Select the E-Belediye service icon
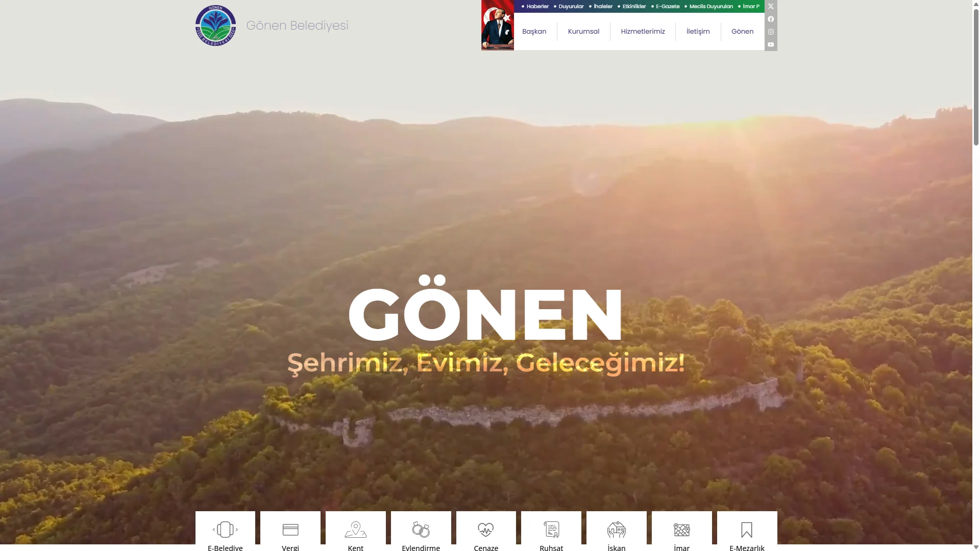This screenshot has height=551, width=980. click(225, 530)
